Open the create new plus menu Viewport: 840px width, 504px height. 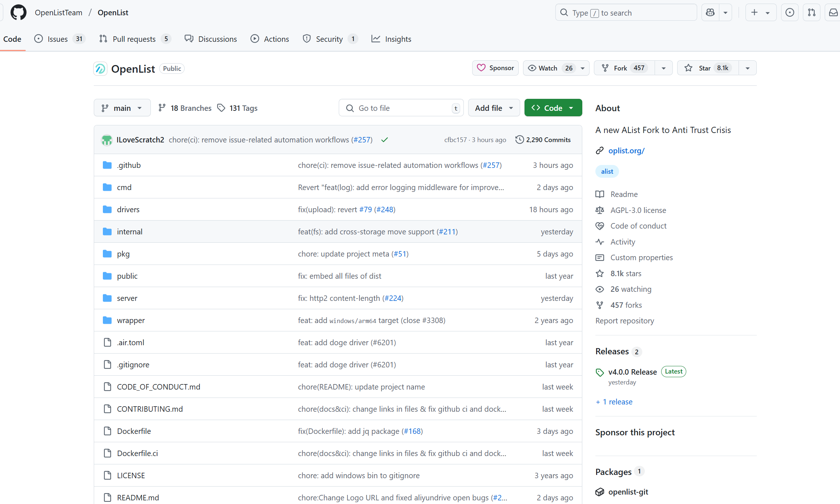pyautogui.click(x=761, y=13)
